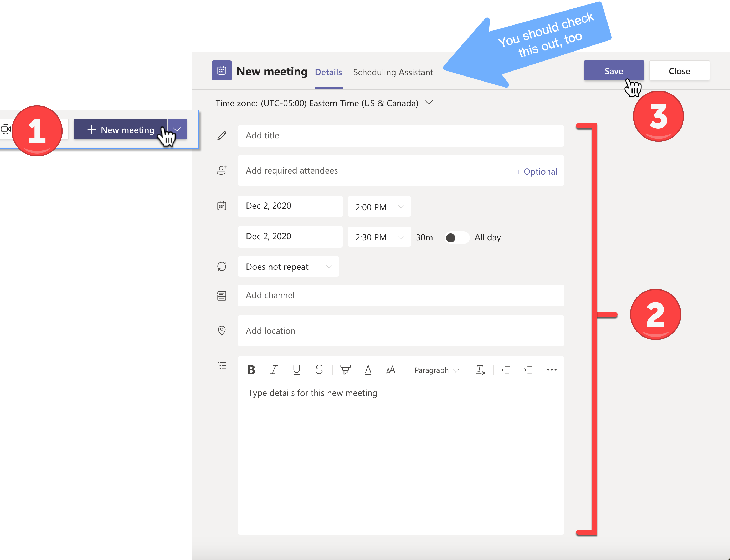730x560 pixels.
Task: Click Save to create the meeting
Action: point(613,70)
